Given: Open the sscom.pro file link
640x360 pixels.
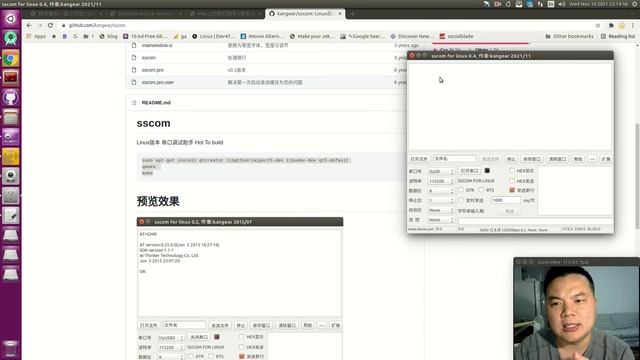Looking at the screenshot, I should pyautogui.click(x=153, y=70).
